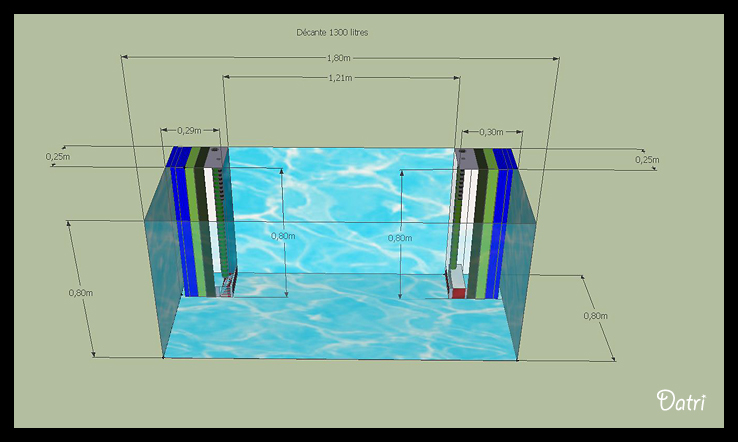738x442 pixels.
Task: Click the 1,21m inner width dimension label
Action: [x=340, y=78]
